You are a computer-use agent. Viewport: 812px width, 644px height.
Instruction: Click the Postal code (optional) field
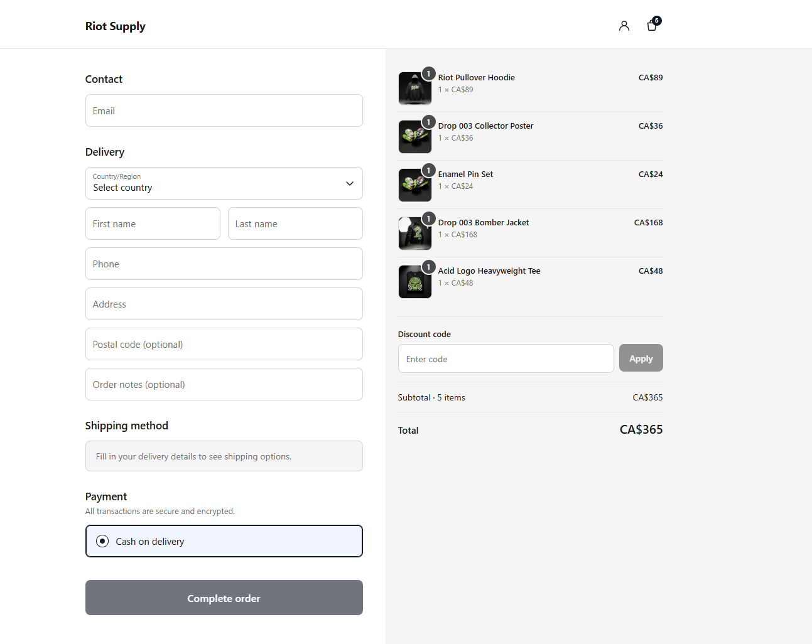(224, 344)
